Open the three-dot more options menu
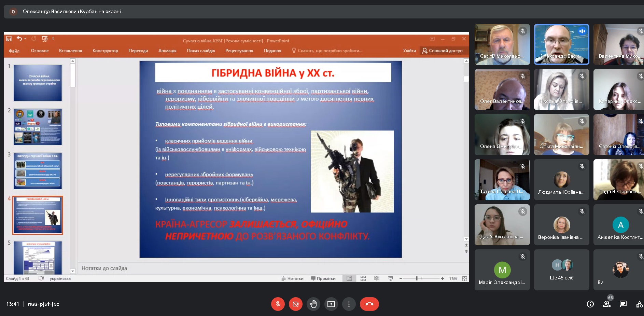This screenshot has height=316, width=644. (x=349, y=304)
